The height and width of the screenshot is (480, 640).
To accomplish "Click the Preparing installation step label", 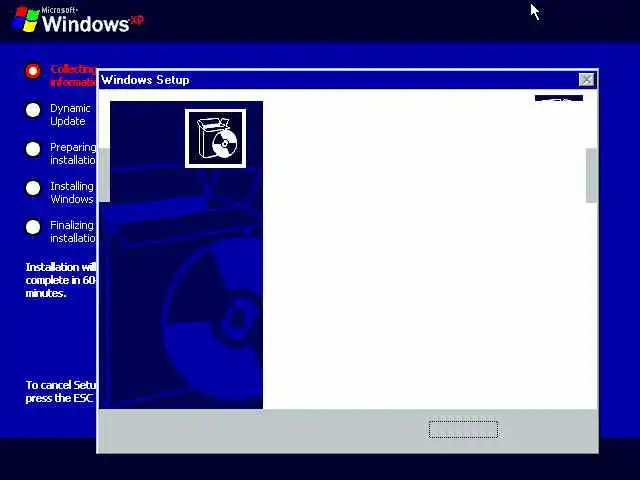I will 73,153.
